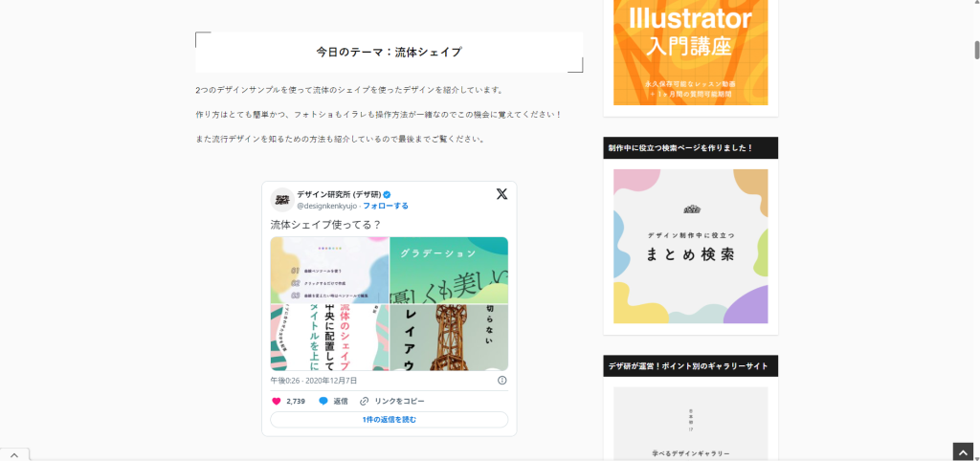Click the X logo in the embedded tweet
The width and height of the screenshot is (980, 461).
tap(501, 194)
